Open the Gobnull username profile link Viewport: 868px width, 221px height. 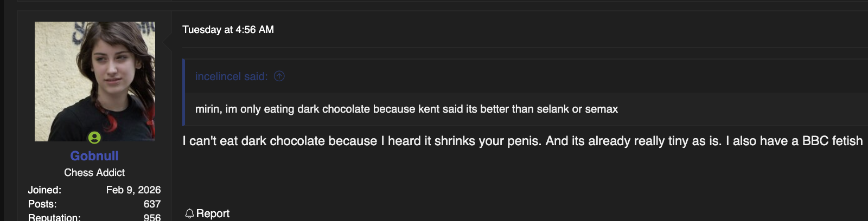pos(94,156)
